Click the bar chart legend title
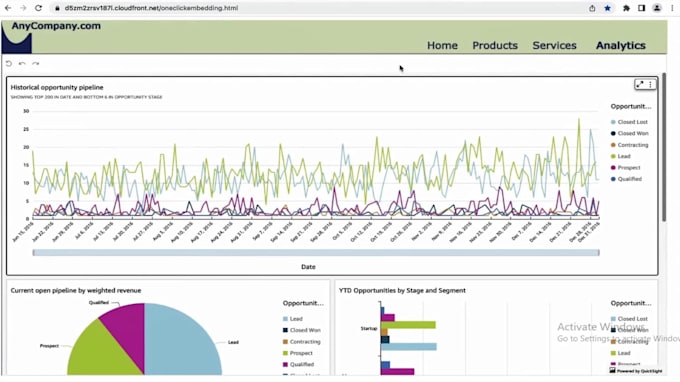The width and height of the screenshot is (680, 382). point(631,303)
